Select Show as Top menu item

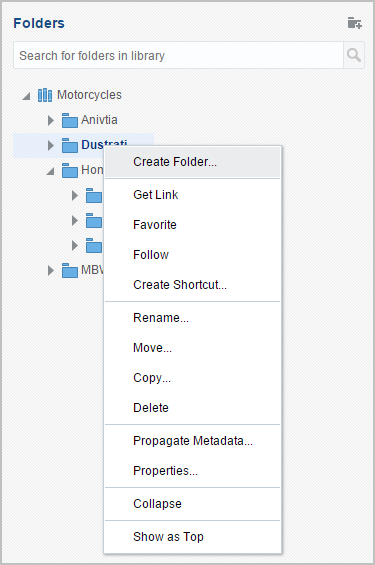(192, 537)
